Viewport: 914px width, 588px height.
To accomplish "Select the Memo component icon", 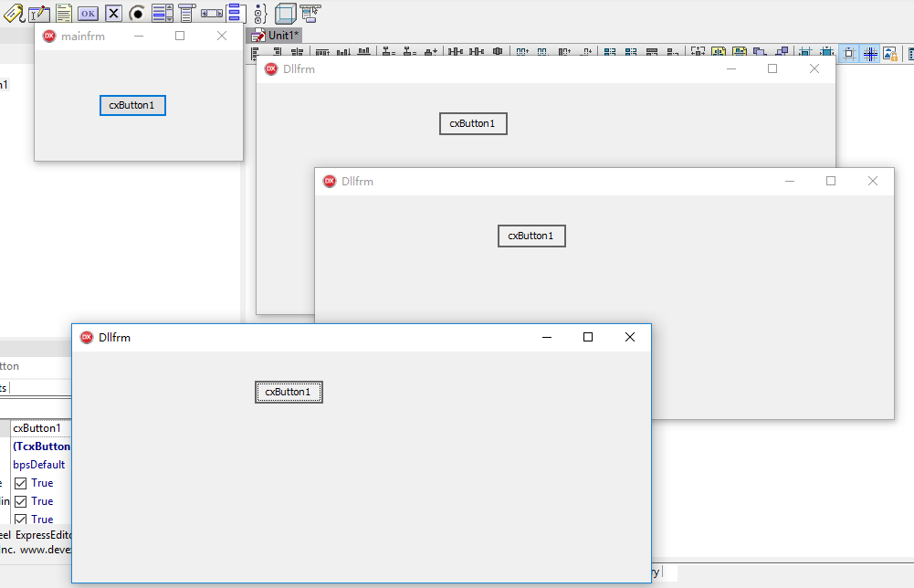I will [64, 13].
